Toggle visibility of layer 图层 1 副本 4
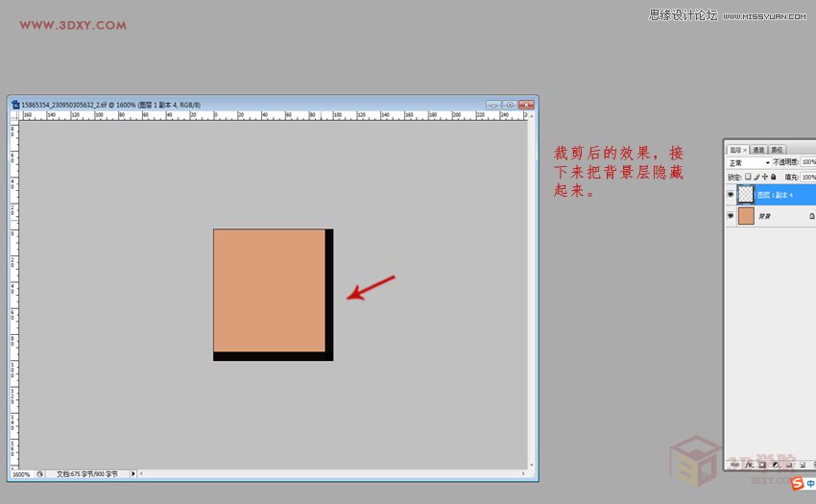Screen dimensions: 816x504 [x=731, y=195]
